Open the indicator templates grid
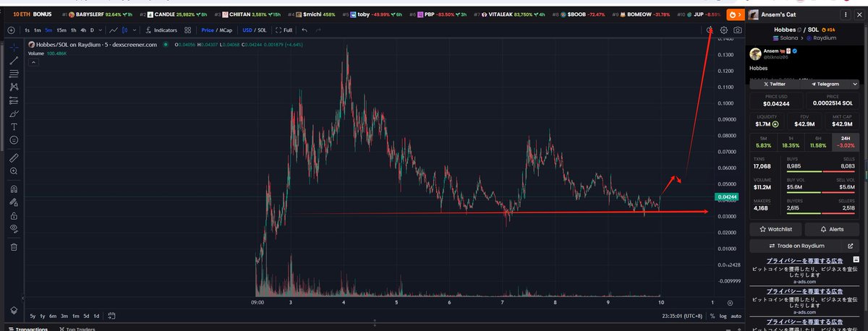The image size is (868, 331). [x=188, y=30]
